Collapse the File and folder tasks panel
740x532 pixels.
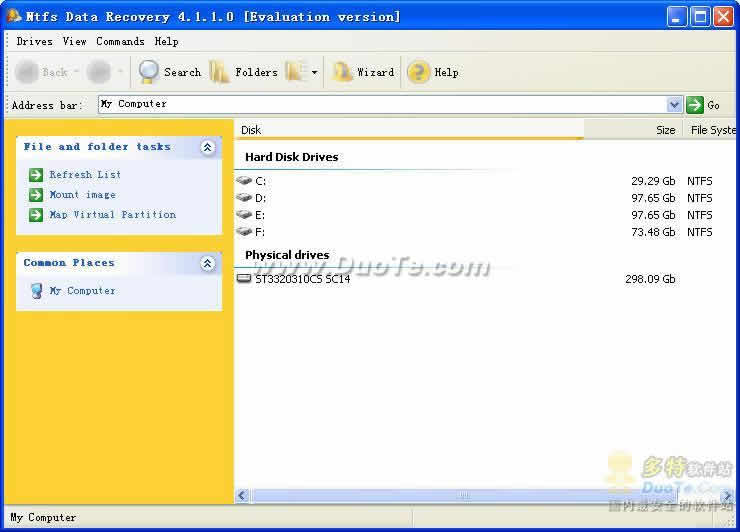[207, 147]
